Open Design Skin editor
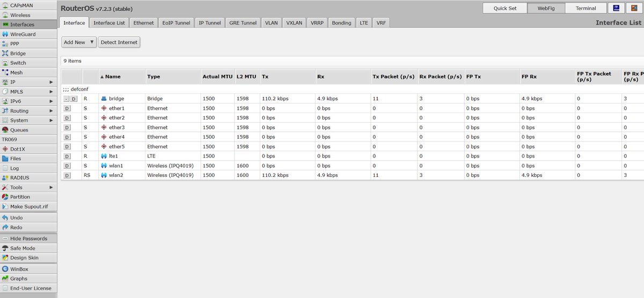 28,258
